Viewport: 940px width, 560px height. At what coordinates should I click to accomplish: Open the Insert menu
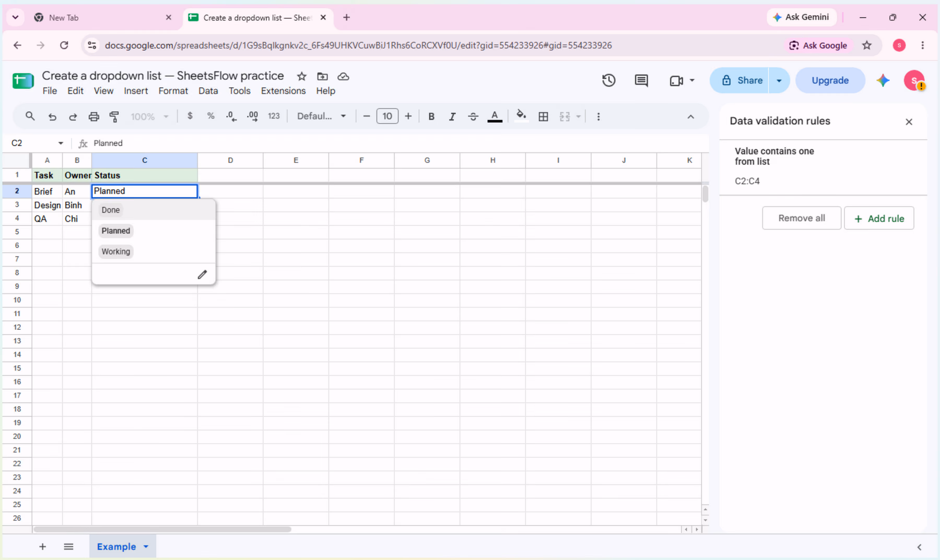tap(136, 91)
